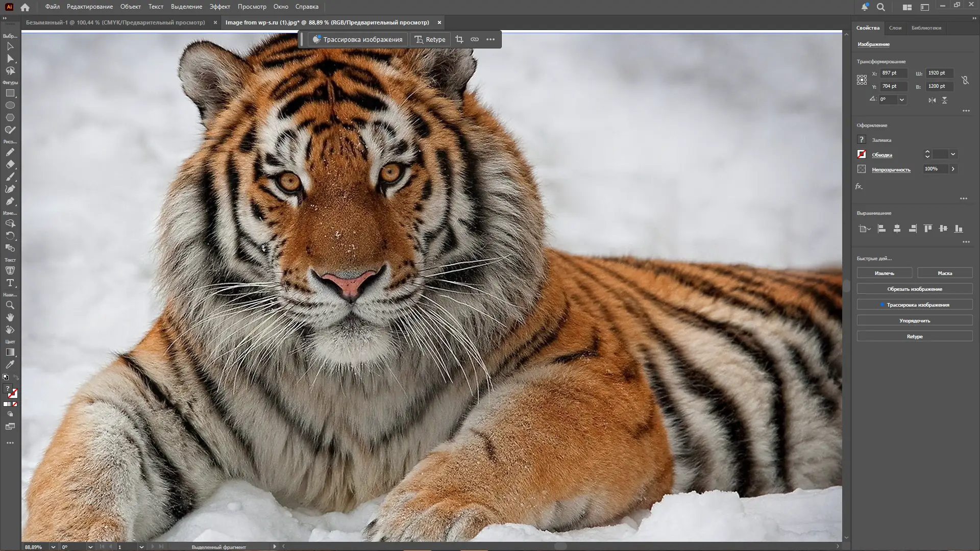Click the Обводка color swatch

(x=862, y=155)
